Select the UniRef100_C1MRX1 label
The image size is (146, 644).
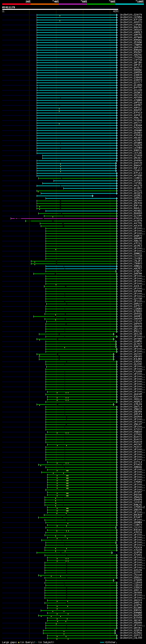click(131, 178)
